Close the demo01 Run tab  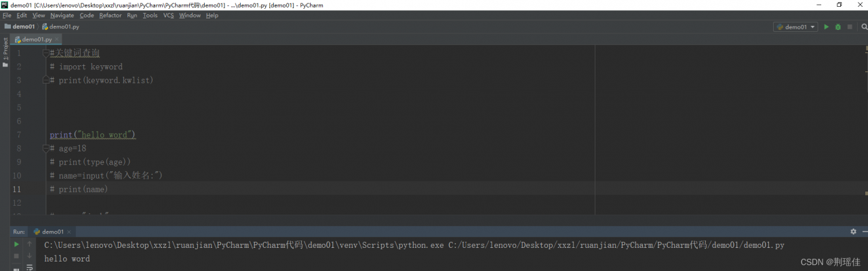pyautogui.click(x=69, y=232)
